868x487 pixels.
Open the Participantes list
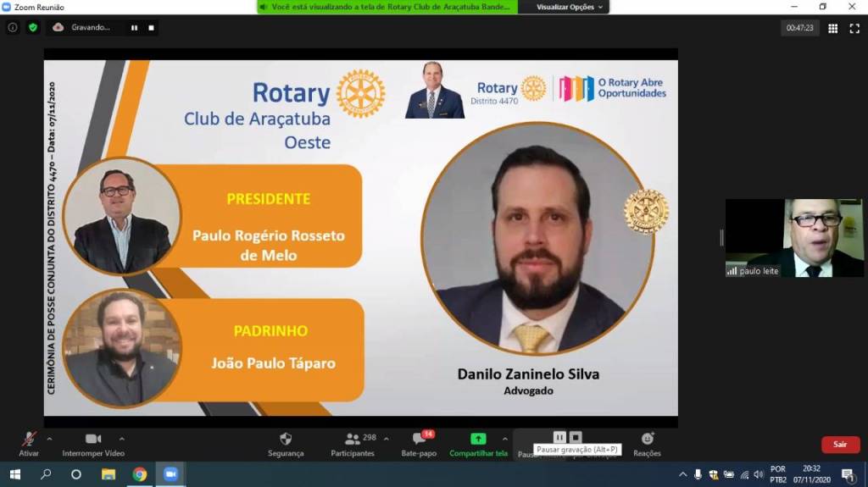[x=353, y=443]
